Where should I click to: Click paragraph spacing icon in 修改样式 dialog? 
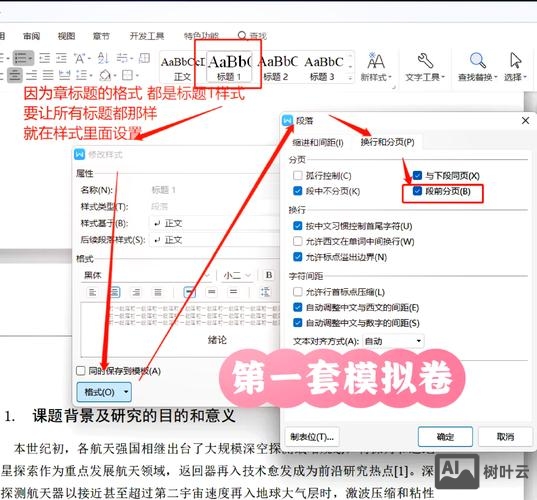point(265,292)
